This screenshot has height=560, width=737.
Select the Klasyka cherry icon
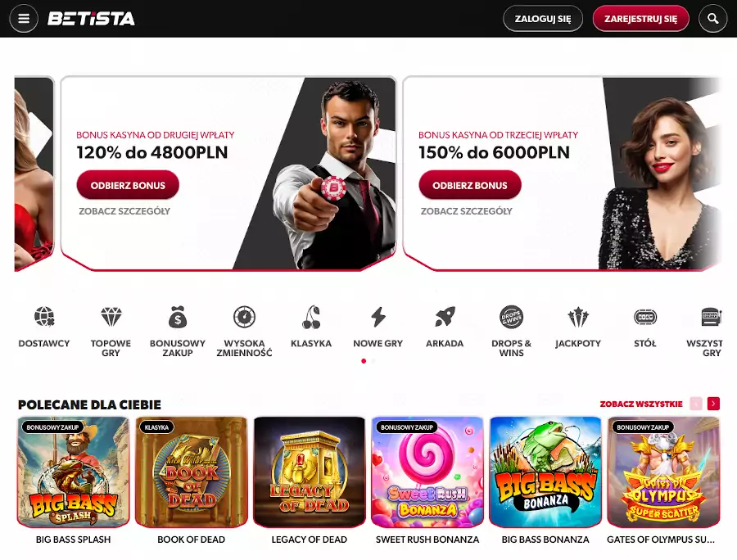click(311, 317)
